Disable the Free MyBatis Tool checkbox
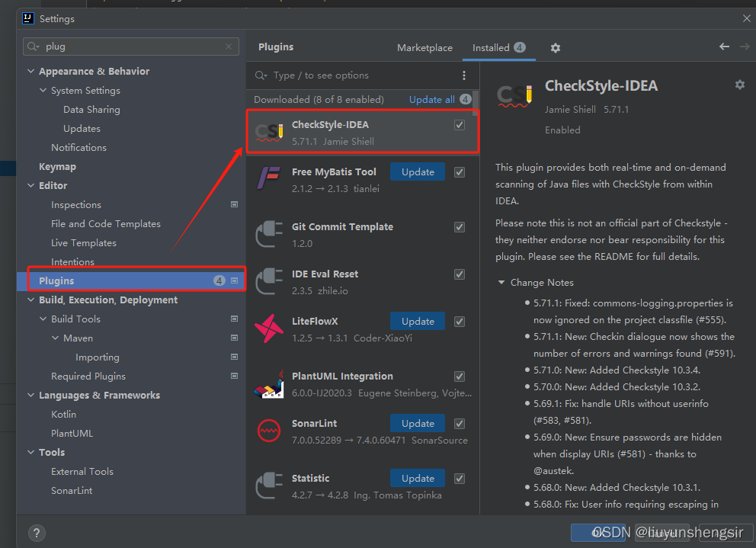 click(460, 172)
